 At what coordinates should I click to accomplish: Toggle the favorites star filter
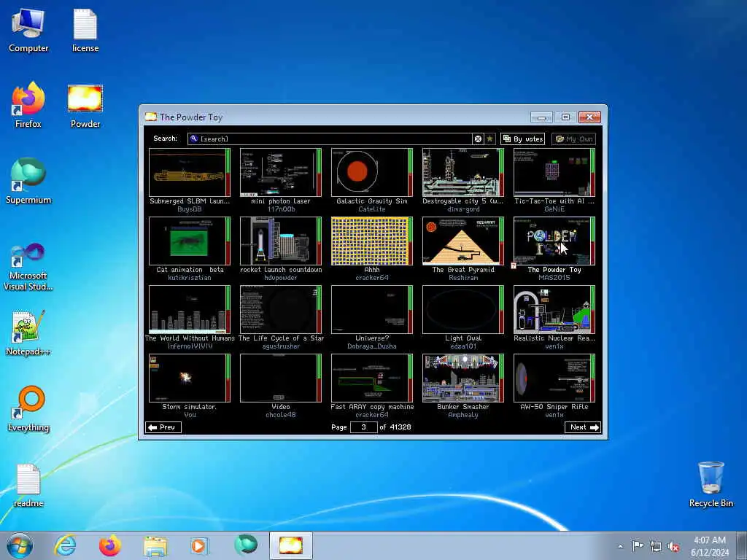pyautogui.click(x=489, y=139)
